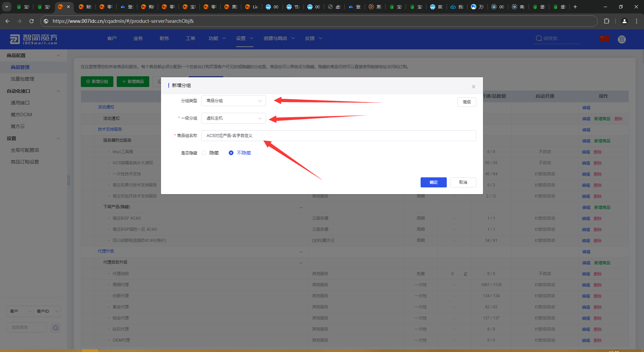Collapse the 自动化接口 sidebar section
Image resolution: width=644 pixels, height=352 pixels.
tap(58, 91)
